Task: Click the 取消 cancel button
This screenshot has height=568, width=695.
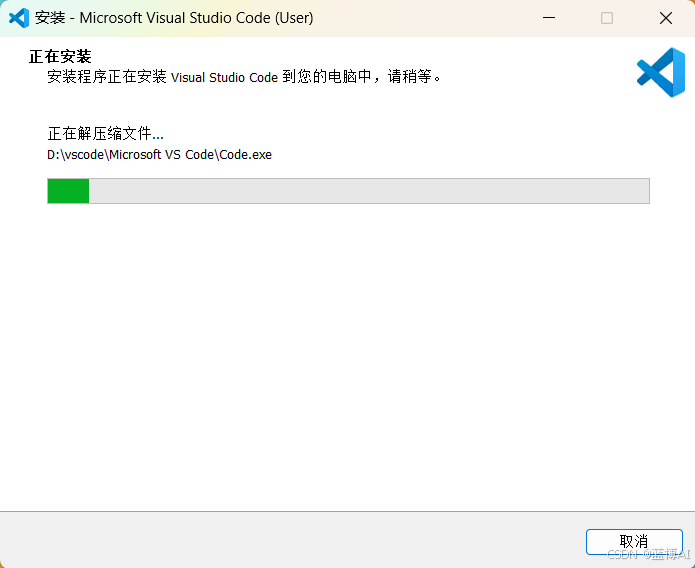Action: [x=634, y=541]
